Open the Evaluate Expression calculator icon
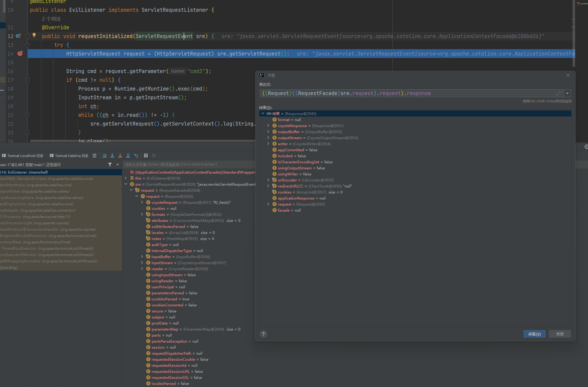Image resolution: width=588 pixels, height=387 pixels. pyautogui.click(x=146, y=156)
